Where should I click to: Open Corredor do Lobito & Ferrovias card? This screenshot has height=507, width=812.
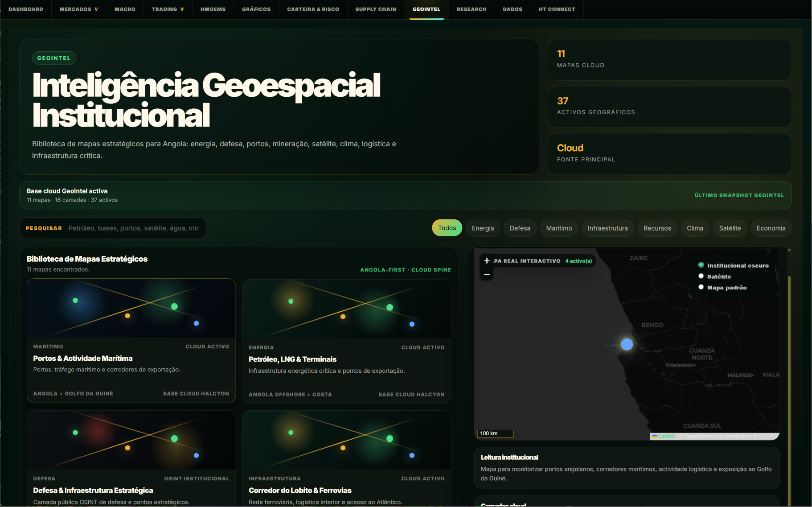346,458
